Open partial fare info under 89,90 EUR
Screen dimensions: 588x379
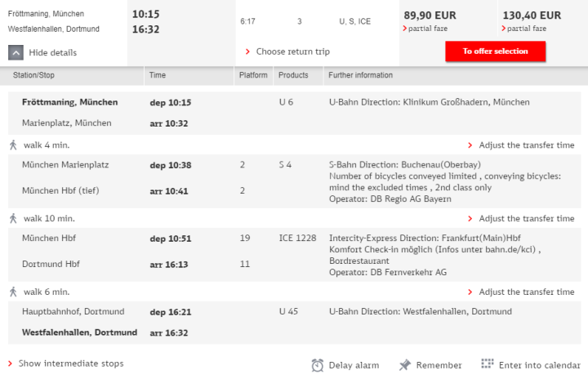[x=427, y=29]
